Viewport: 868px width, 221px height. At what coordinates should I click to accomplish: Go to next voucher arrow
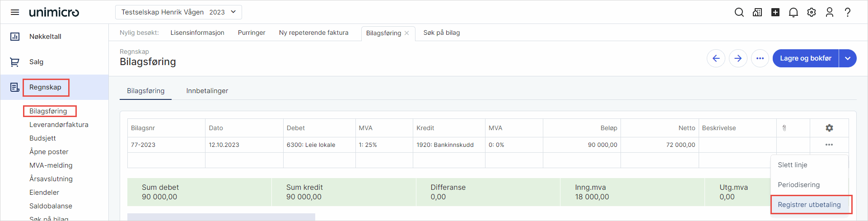738,58
